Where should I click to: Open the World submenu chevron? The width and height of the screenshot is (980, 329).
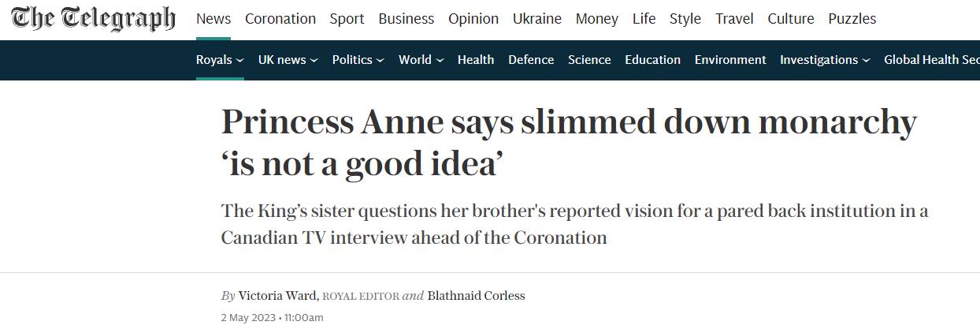click(440, 60)
